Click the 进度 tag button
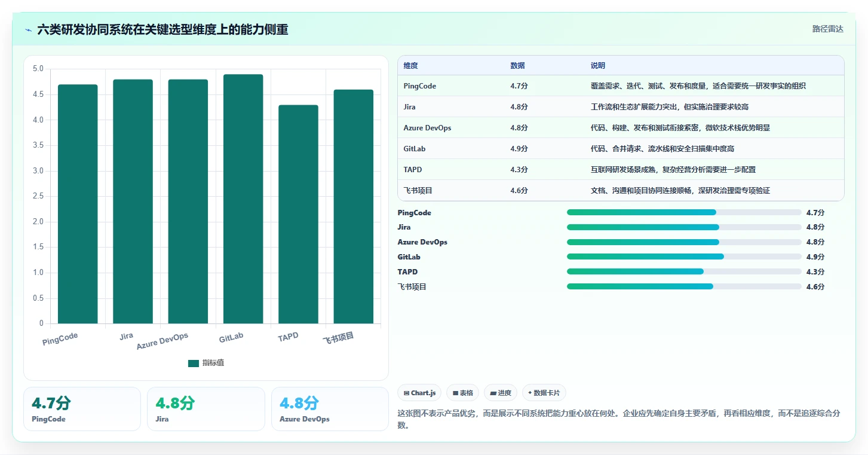The width and height of the screenshot is (868, 455). [x=501, y=393]
